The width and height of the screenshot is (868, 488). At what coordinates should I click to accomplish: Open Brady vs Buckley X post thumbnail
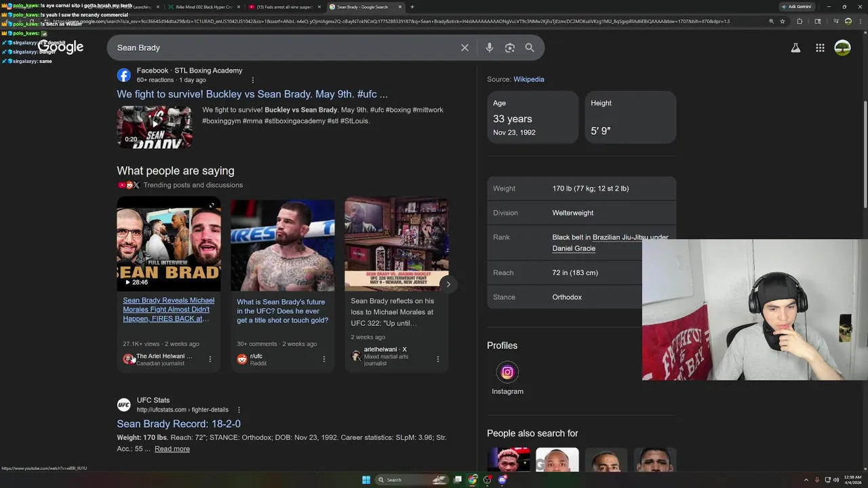pos(396,244)
